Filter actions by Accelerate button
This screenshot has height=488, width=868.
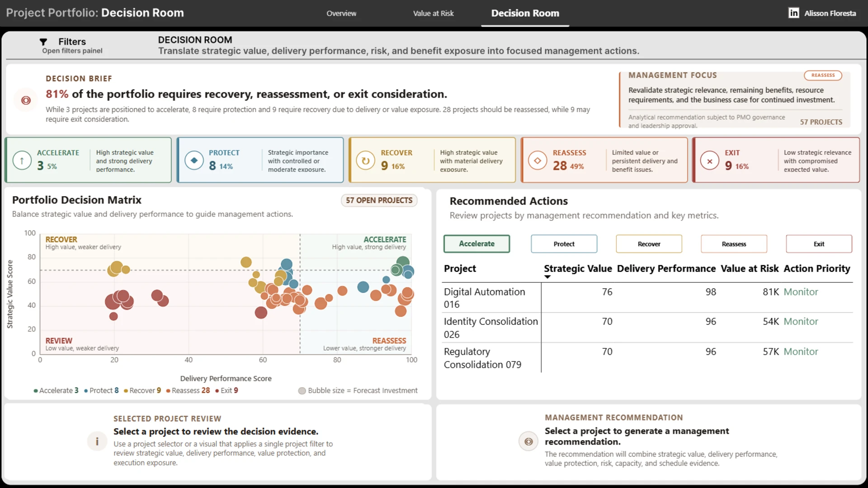[x=476, y=244]
